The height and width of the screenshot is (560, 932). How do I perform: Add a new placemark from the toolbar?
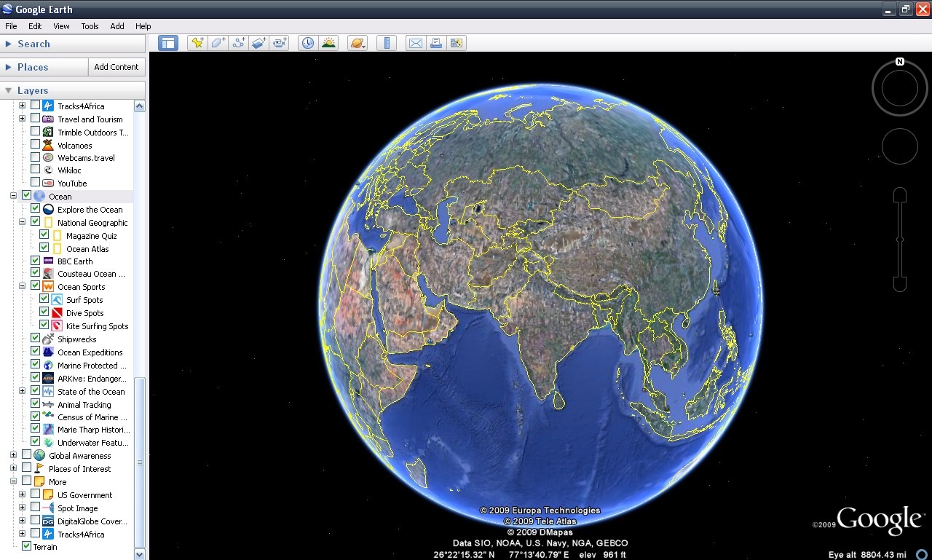[197, 43]
